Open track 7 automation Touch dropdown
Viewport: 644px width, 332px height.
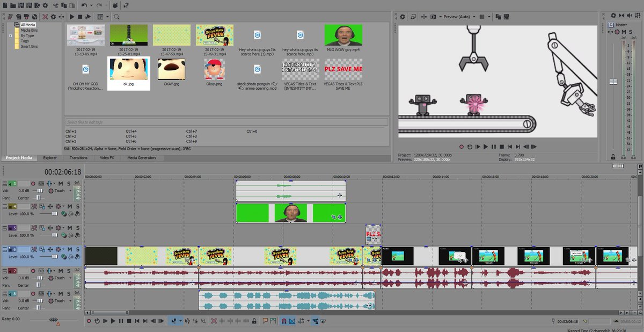pyautogui.click(x=70, y=278)
